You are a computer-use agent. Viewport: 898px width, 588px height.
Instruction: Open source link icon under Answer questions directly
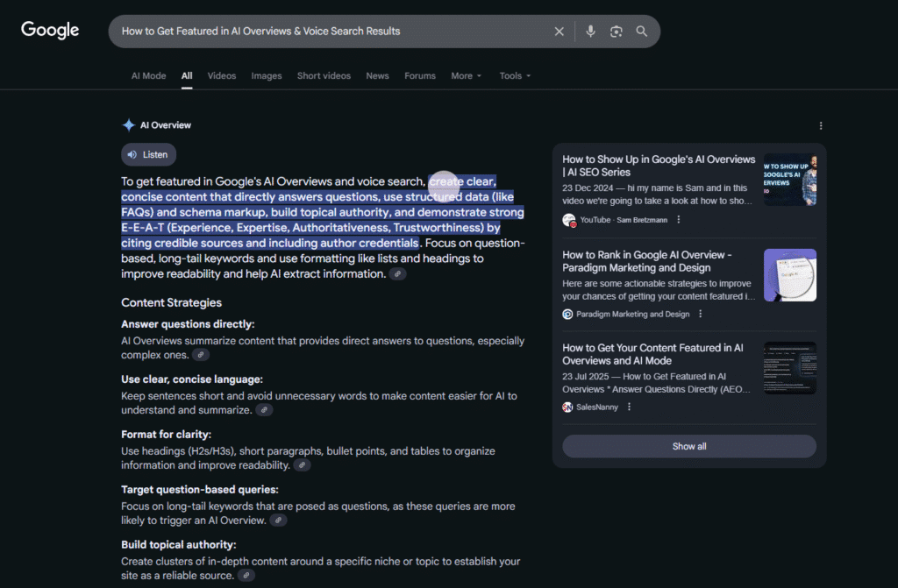201,355
